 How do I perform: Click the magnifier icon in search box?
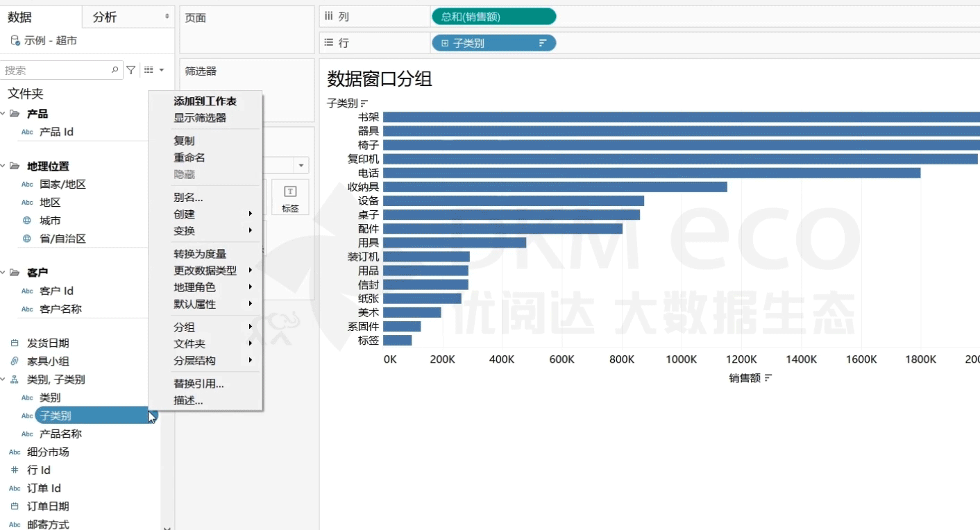pyautogui.click(x=115, y=70)
